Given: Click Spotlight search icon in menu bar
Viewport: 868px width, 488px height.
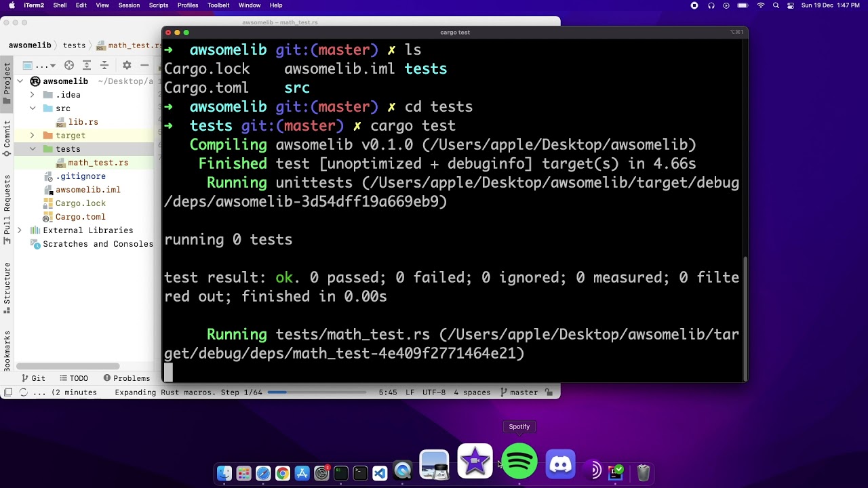Looking at the screenshot, I should 776,5.
